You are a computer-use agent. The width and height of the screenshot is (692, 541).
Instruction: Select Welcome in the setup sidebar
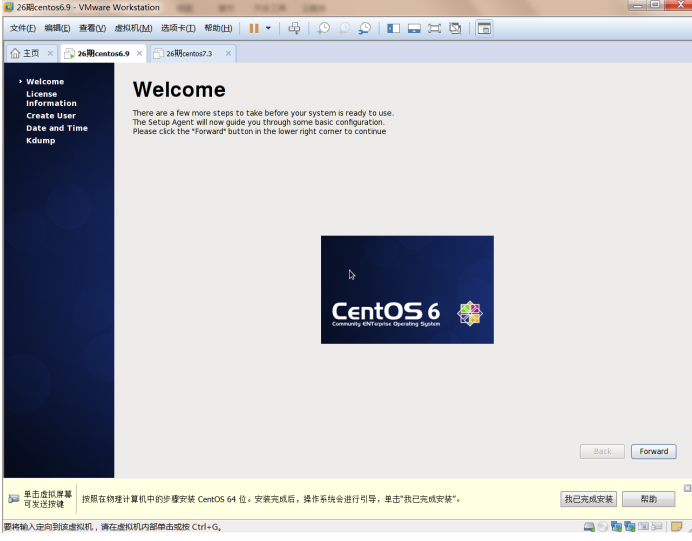pyautogui.click(x=45, y=82)
